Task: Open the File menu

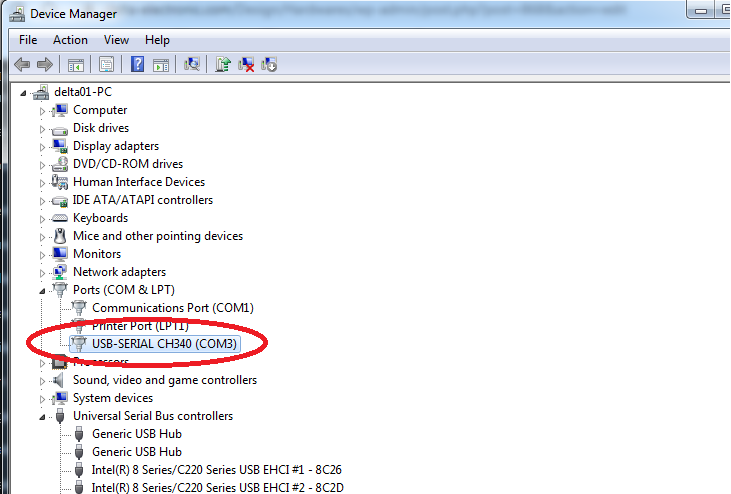Action: tap(28, 40)
